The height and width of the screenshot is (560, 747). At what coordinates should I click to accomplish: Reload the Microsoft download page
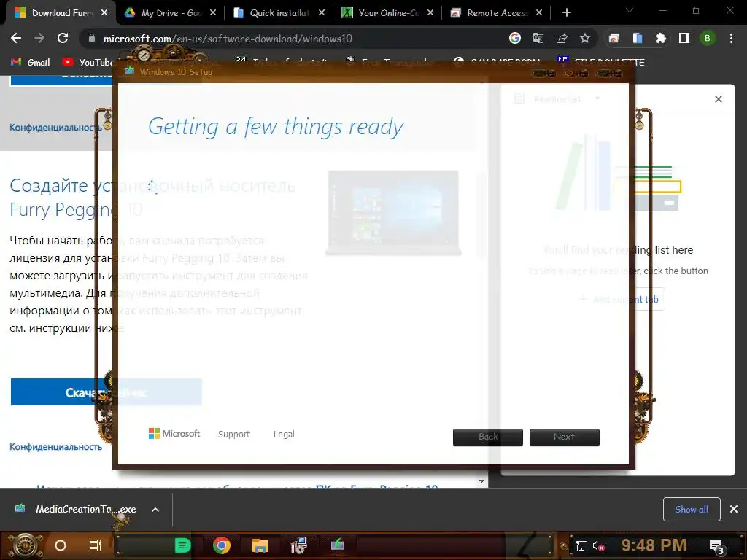(63, 38)
